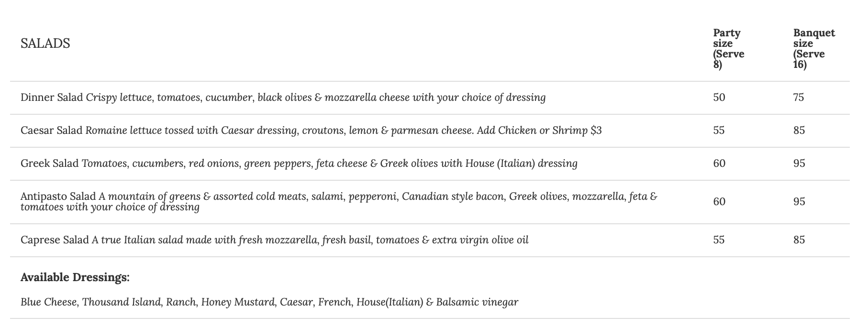Click the Dinner Salad description text
Screen dimensions: 868x328
point(316,98)
